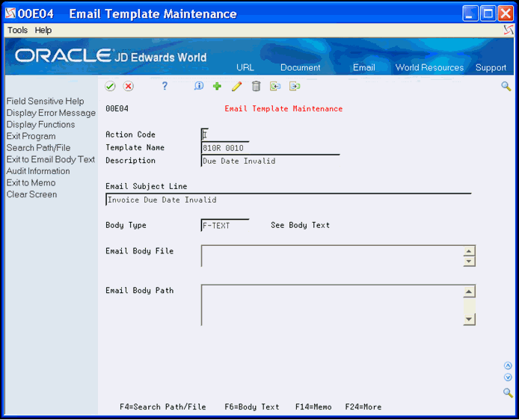Click Email Body Path scroll down arrow
Image resolution: width=519 pixels, height=420 pixels.
[469, 319]
